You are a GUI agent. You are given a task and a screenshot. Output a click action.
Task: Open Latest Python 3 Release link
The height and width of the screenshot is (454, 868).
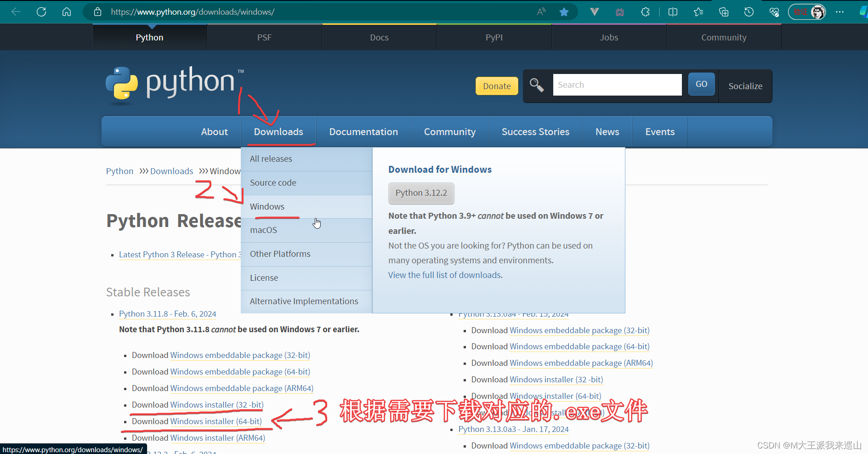click(180, 255)
